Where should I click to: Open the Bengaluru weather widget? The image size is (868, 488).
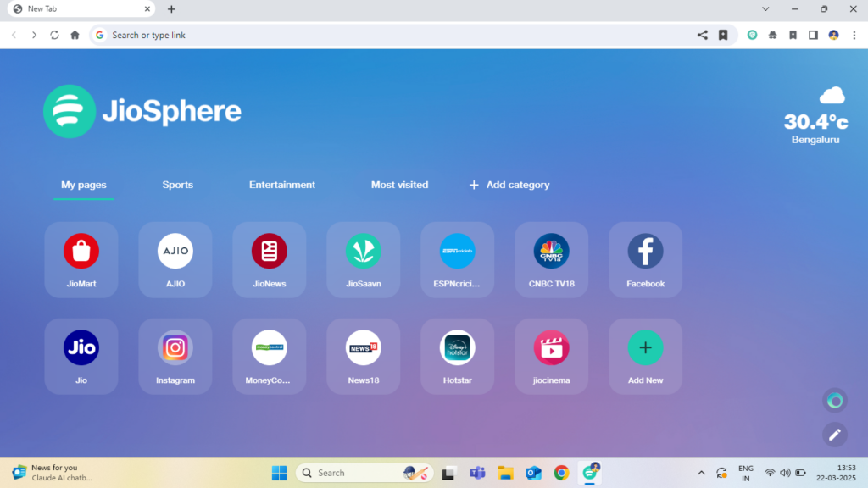(x=816, y=115)
